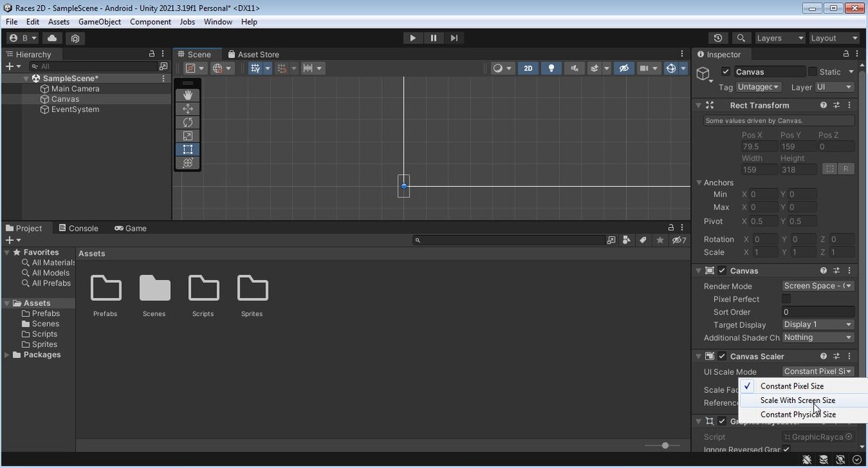Click the Pause button
Screen dimensions: 868x468
[433, 38]
